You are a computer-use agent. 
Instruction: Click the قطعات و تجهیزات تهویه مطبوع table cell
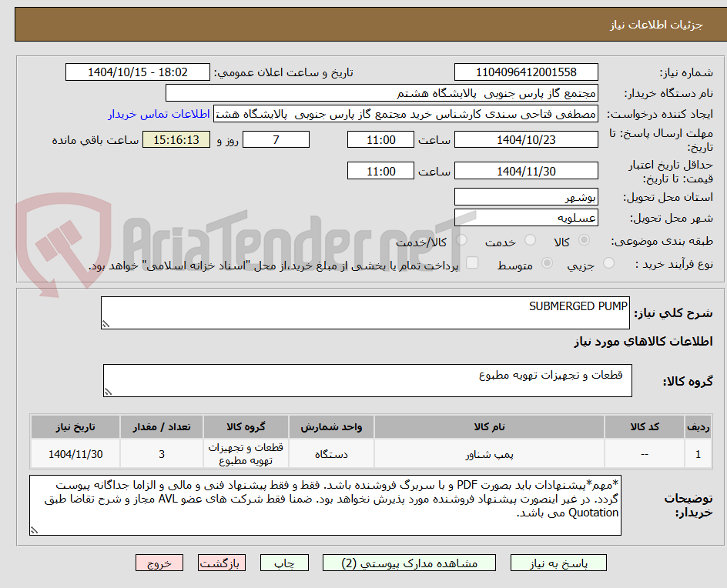246,454
